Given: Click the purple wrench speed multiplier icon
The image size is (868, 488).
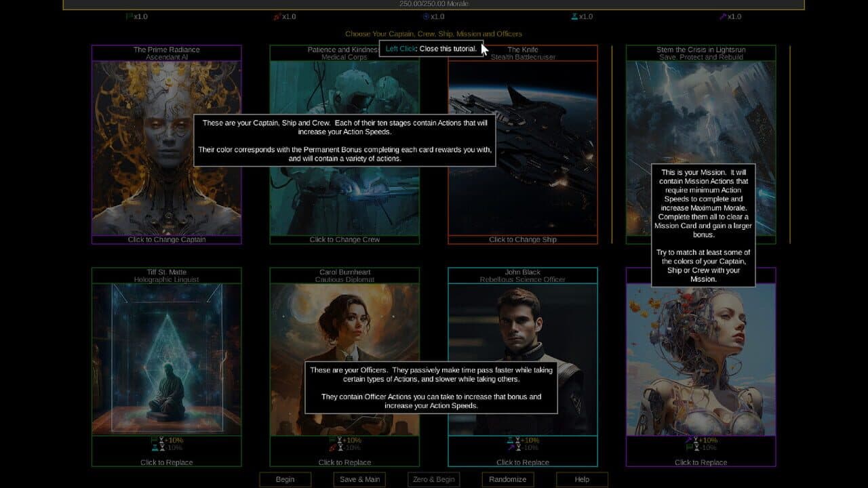Looking at the screenshot, I should [723, 16].
